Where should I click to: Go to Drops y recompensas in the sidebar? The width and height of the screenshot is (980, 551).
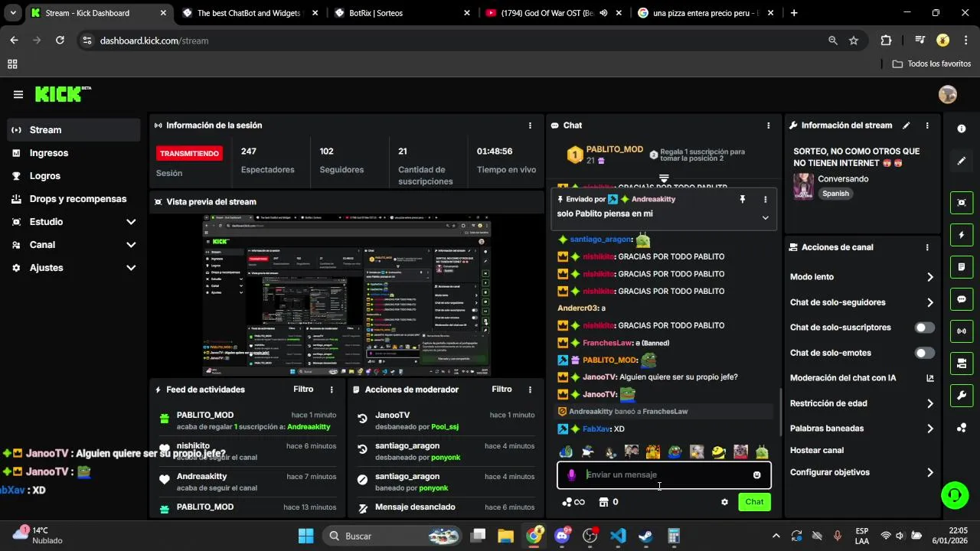74,199
